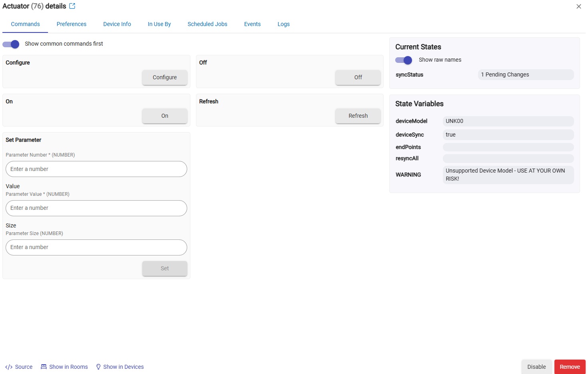Switch to the Preferences tab

click(72, 24)
